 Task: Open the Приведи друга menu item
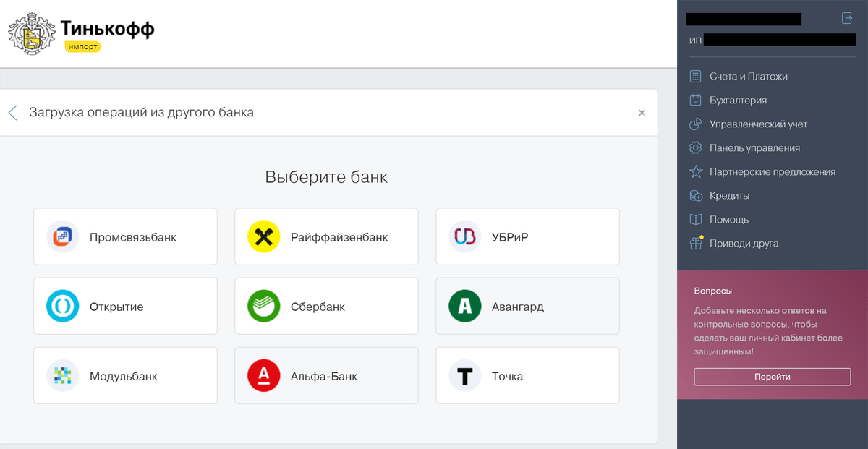click(744, 244)
